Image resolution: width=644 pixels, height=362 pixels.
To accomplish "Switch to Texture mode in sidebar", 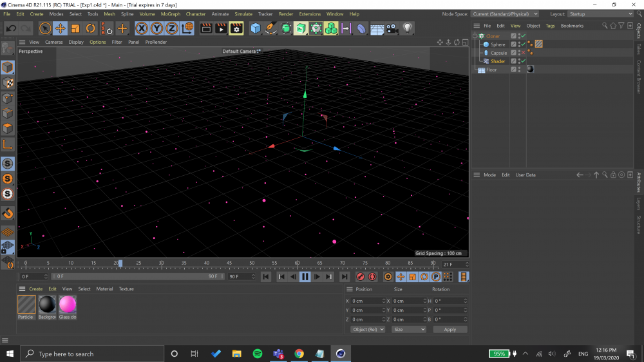I will [x=8, y=82].
